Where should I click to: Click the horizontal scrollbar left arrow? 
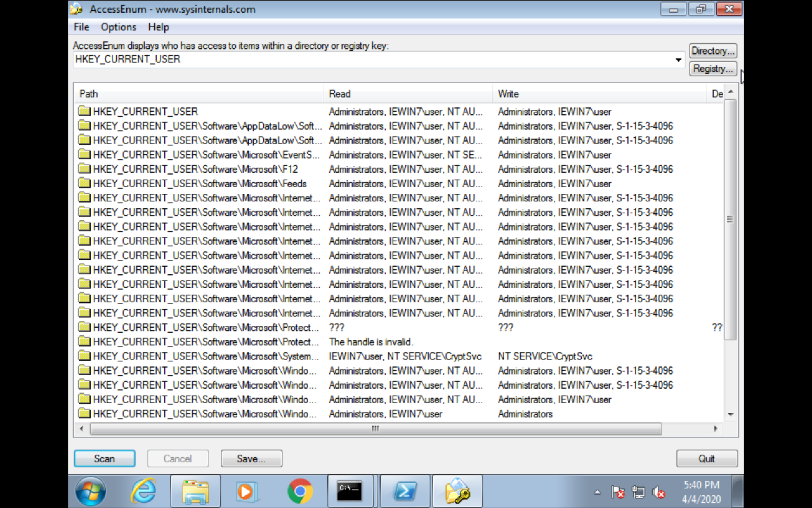(x=82, y=429)
